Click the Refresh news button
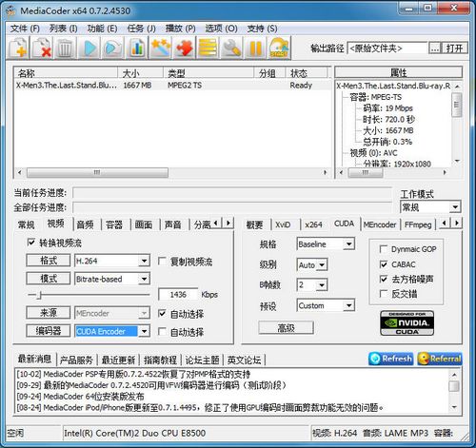This screenshot has height=448, width=476. [391, 359]
